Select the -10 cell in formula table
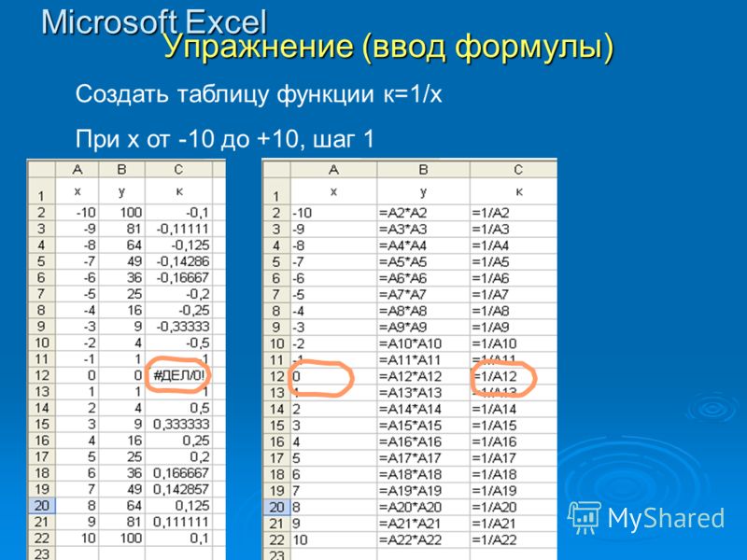 tap(334, 213)
